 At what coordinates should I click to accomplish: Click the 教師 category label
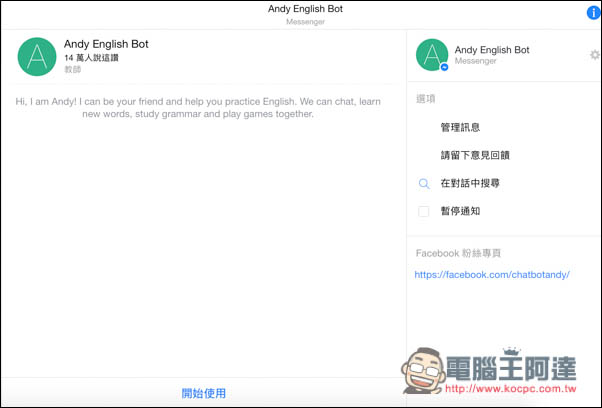click(73, 69)
